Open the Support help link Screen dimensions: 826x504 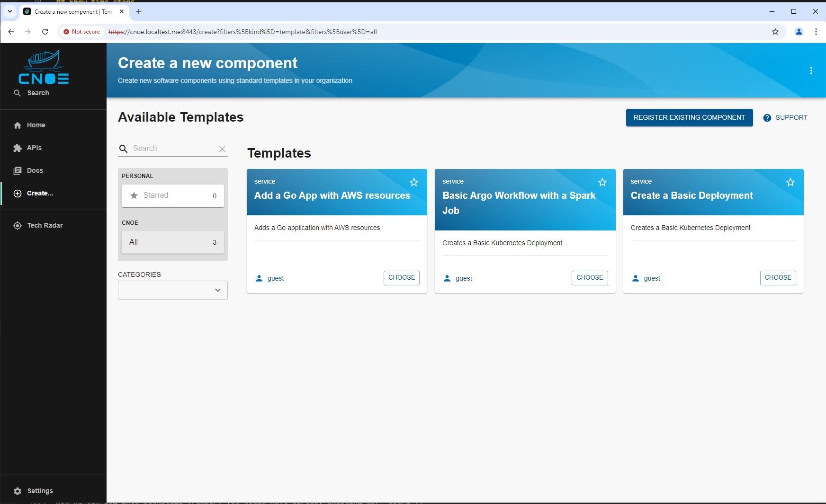point(785,117)
